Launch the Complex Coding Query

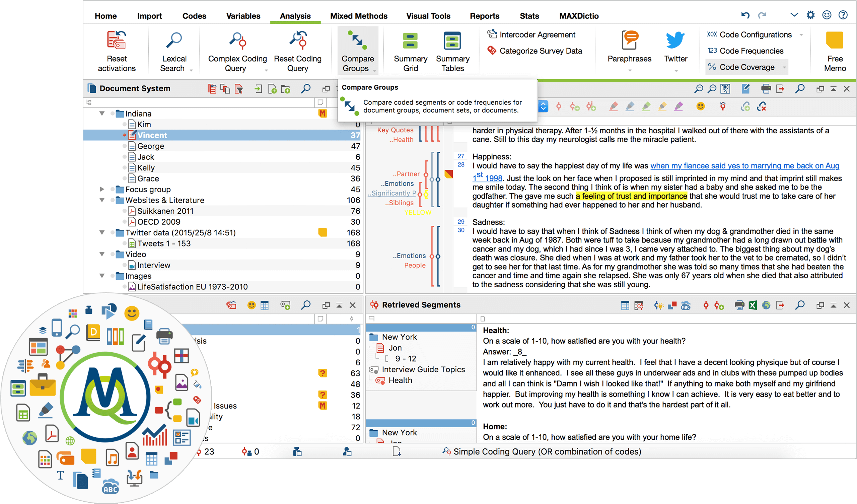(x=237, y=40)
